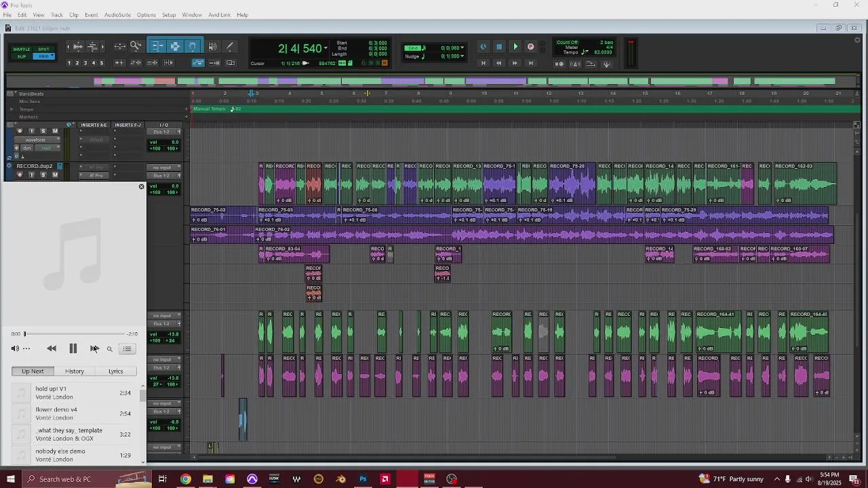This screenshot has width=868, height=488.
Task: Open the Clip menu
Action: click(74, 15)
